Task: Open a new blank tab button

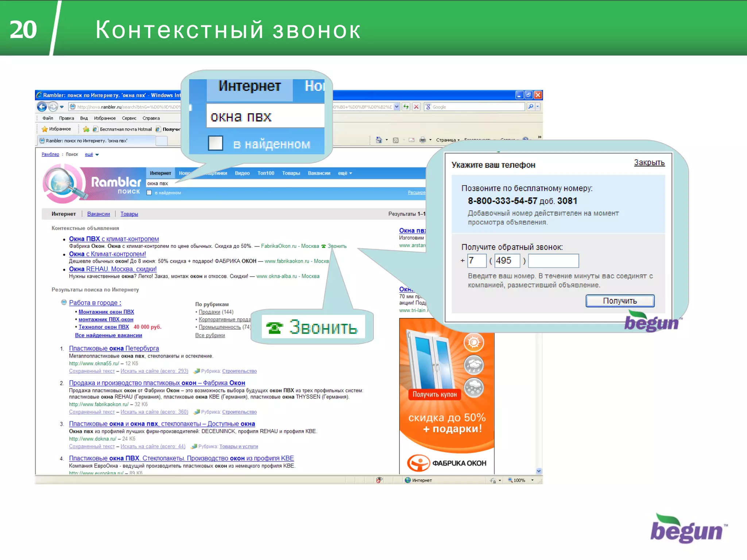Action: coord(162,141)
